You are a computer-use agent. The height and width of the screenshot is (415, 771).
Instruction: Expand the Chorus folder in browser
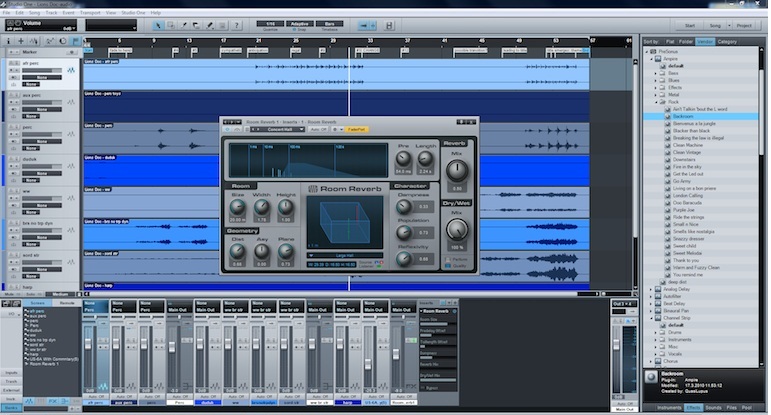point(651,361)
